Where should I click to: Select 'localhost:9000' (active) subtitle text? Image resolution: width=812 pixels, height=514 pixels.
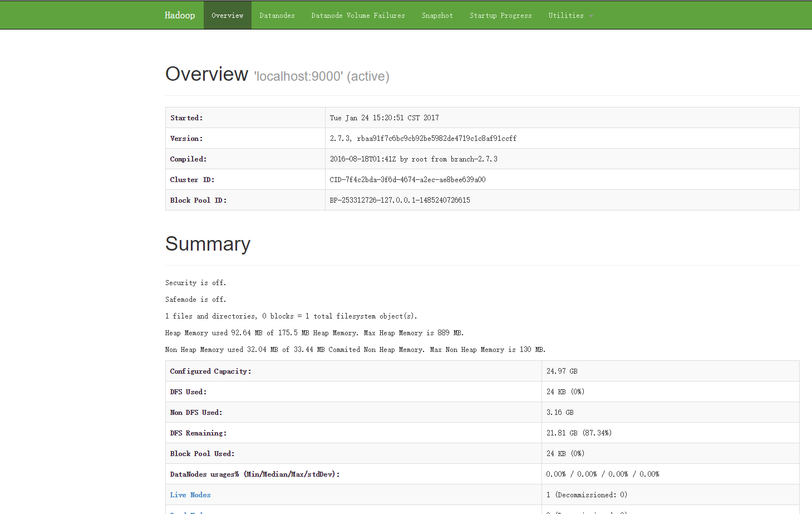click(322, 76)
